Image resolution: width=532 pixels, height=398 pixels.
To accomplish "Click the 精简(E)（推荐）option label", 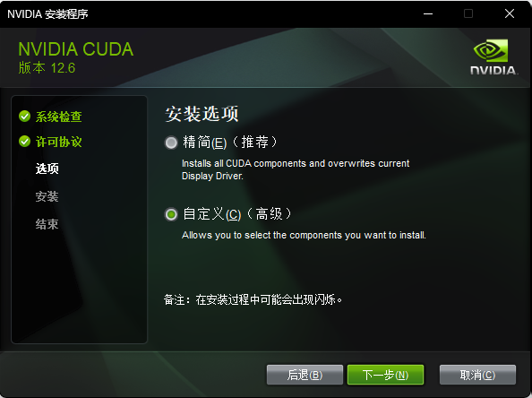I will point(230,142).
